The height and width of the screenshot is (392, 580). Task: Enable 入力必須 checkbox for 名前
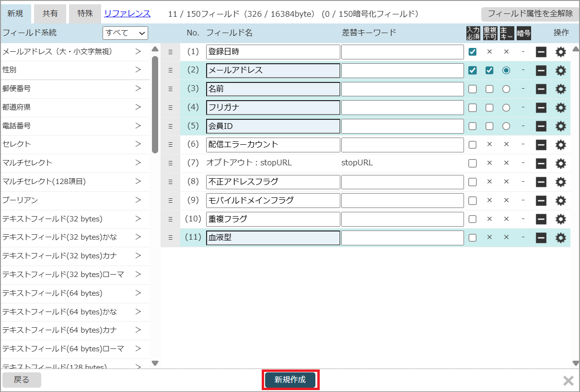pyautogui.click(x=473, y=89)
